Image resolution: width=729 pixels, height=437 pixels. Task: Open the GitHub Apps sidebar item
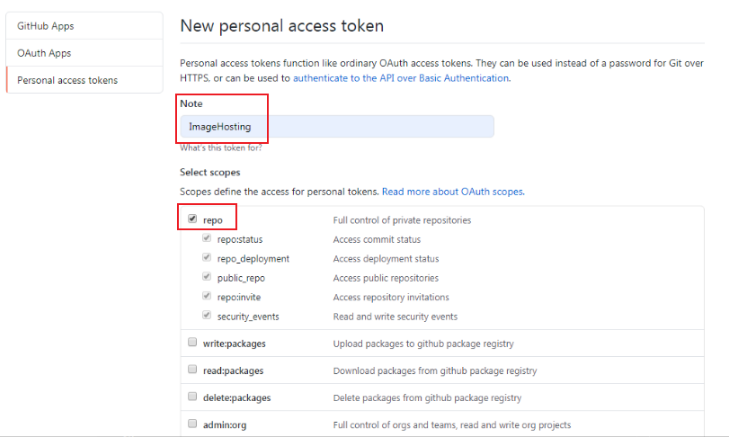[x=46, y=25]
